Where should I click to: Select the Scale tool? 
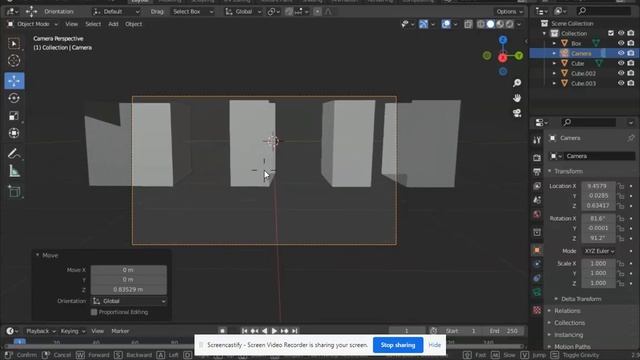click(x=14, y=116)
